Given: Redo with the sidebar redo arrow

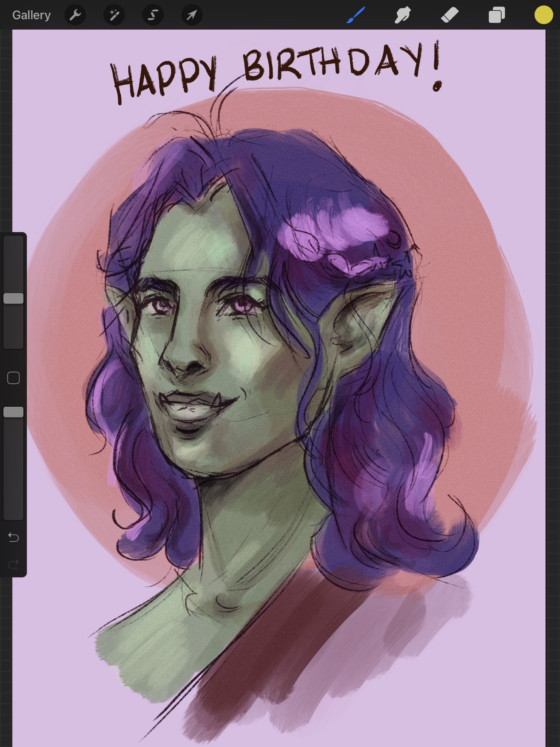Looking at the screenshot, I should click(13, 565).
